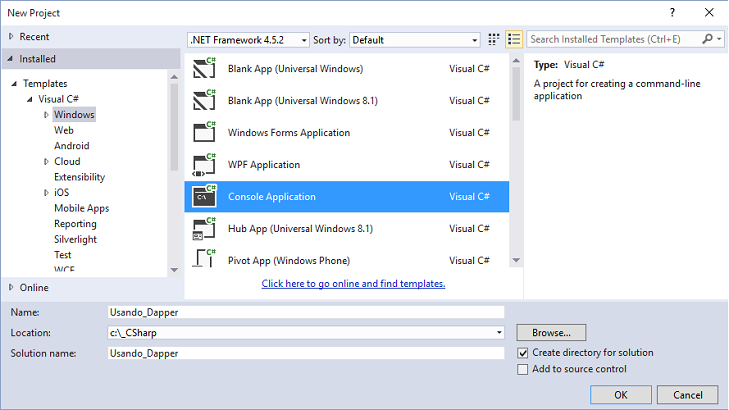Collapse the Templates tree node
The width and height of the screenshot is (729, 410).
coord(14,84)
